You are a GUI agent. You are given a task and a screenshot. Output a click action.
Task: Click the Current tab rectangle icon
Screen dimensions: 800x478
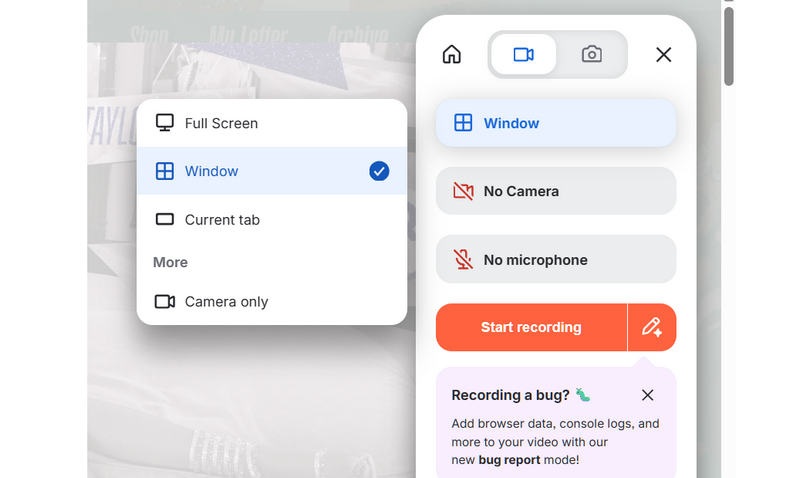click(164, 219)
